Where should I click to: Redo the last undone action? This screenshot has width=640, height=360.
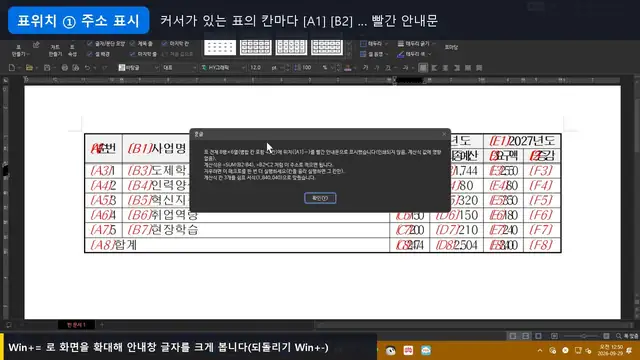(x=104, y=68)
